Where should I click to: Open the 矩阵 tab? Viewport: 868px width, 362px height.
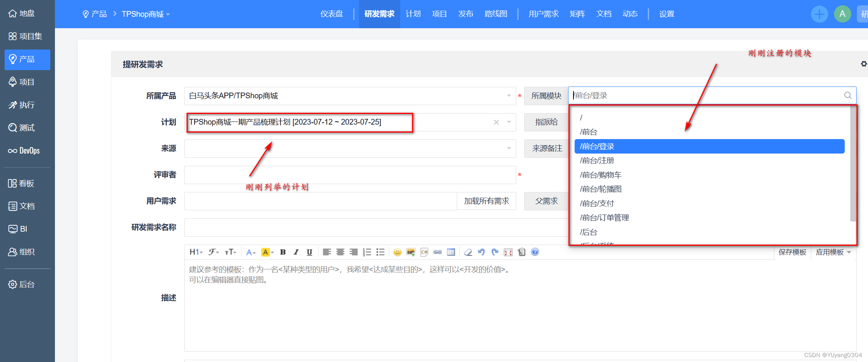[x=577, y=14]
